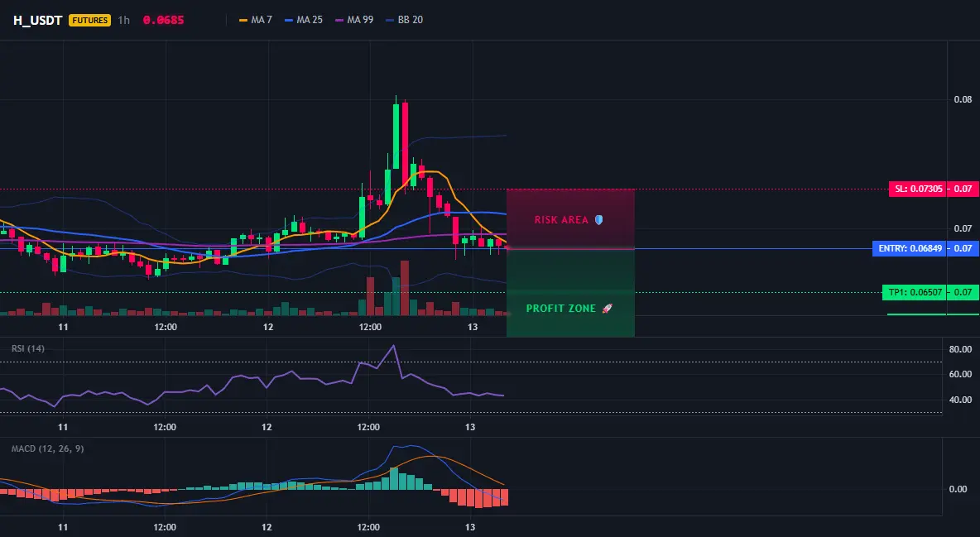Click the SL: 0.07305 stop-loss label

(918, 189)
